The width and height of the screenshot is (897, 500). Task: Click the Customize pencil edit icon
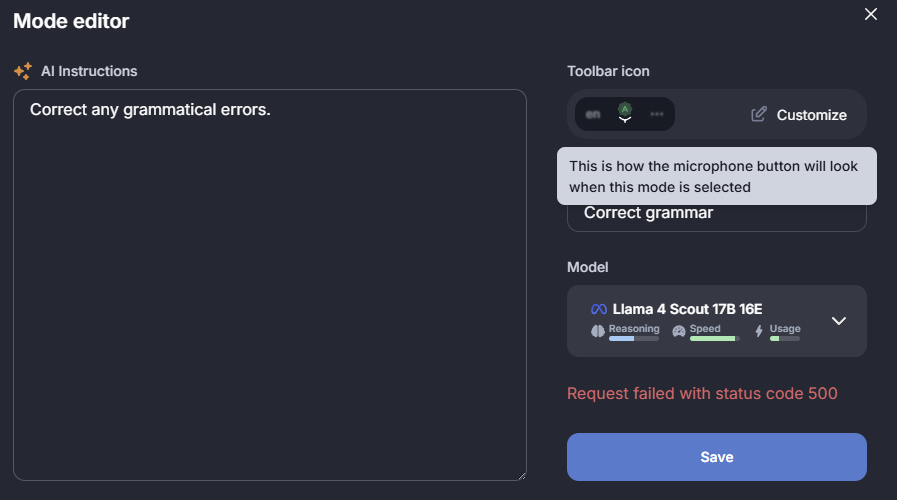[x=759, y=114]
